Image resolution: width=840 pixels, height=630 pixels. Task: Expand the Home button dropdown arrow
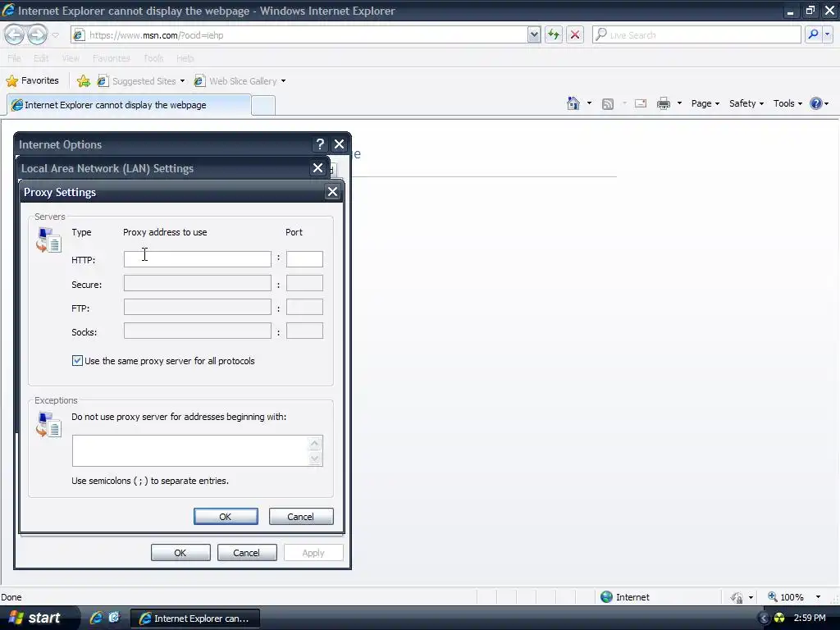[x=589, y=103]
